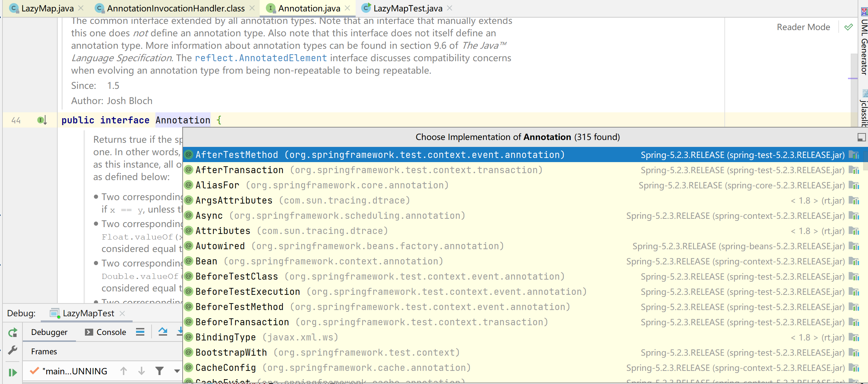Click the library icon in the ArgsAttributes row

tap(854, 200)
